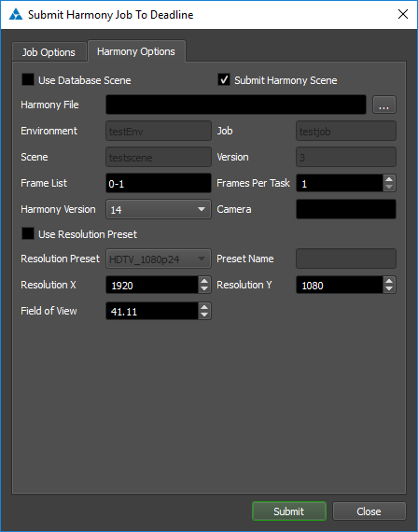Image resolution: width=418 pixels, height=532 pixels.
Task: Toggle the Use Resolution Preset checkbox
Action: click(28, 233)
